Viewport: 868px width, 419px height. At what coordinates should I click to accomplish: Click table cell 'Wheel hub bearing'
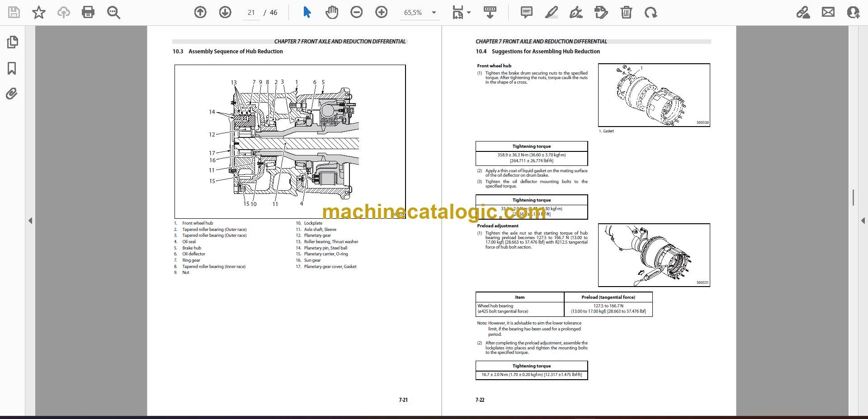[495, 306]
